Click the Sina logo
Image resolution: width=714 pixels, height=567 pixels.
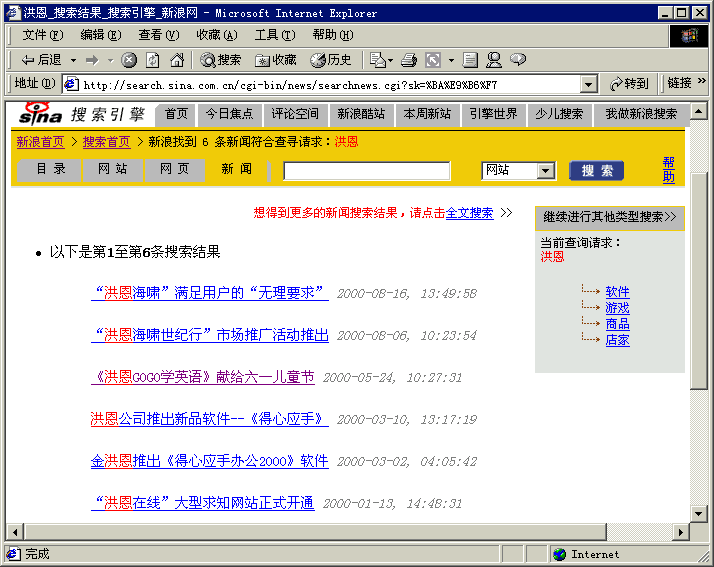[x=40, y=114]
